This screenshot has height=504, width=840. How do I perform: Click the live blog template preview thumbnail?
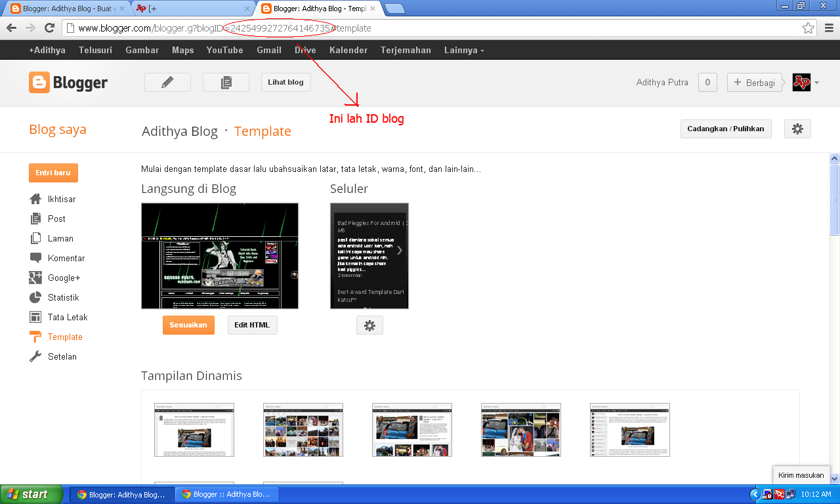point(220,256)
